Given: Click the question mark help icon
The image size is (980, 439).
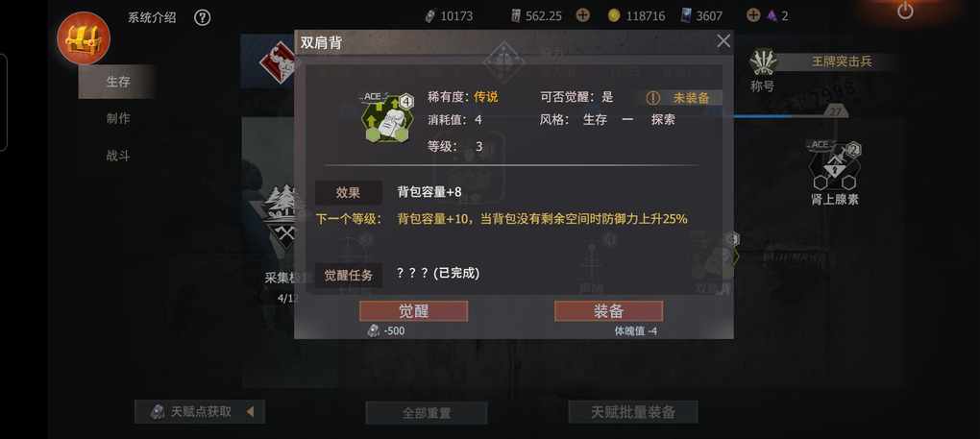Looking at the screenshot, I should pyautogui.click(x=202, y=17).
